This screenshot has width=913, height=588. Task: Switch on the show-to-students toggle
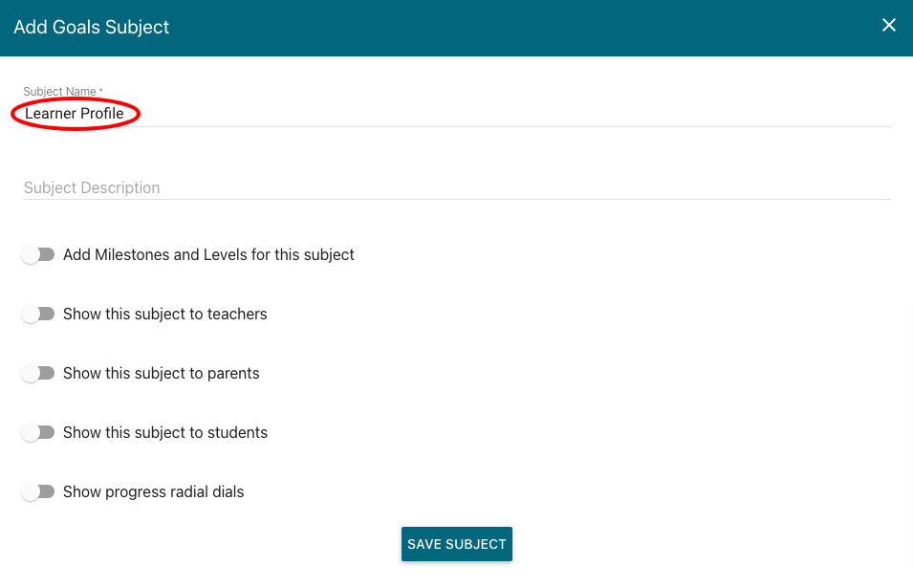coord(38,432)
